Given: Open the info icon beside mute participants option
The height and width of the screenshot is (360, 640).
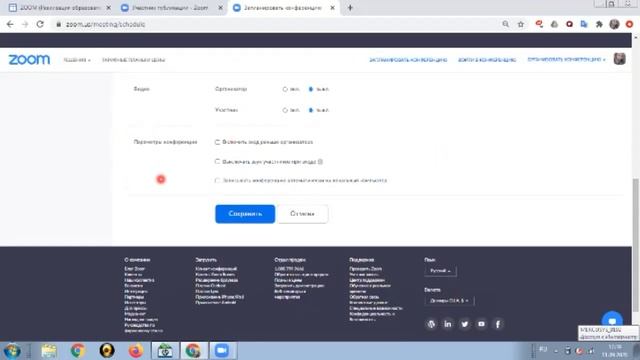Looking at the screenshot, I should (x=320, y=162).
